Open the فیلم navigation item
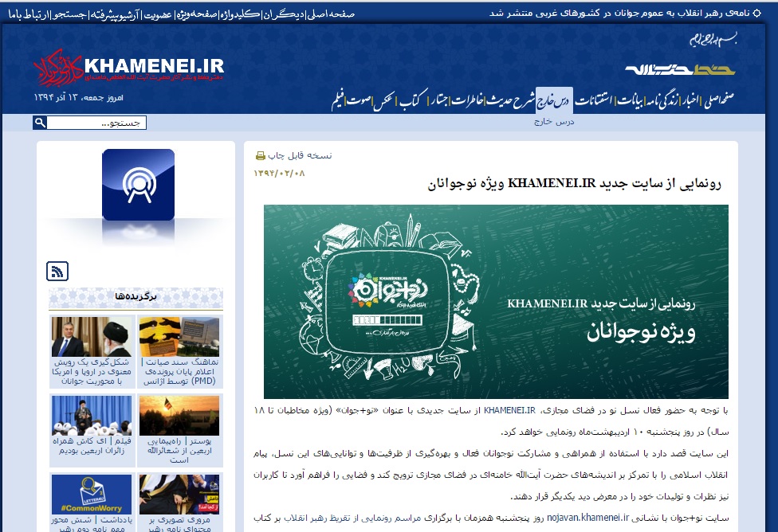Viewport: 778px width, 532px height. (x=337, y=100)
